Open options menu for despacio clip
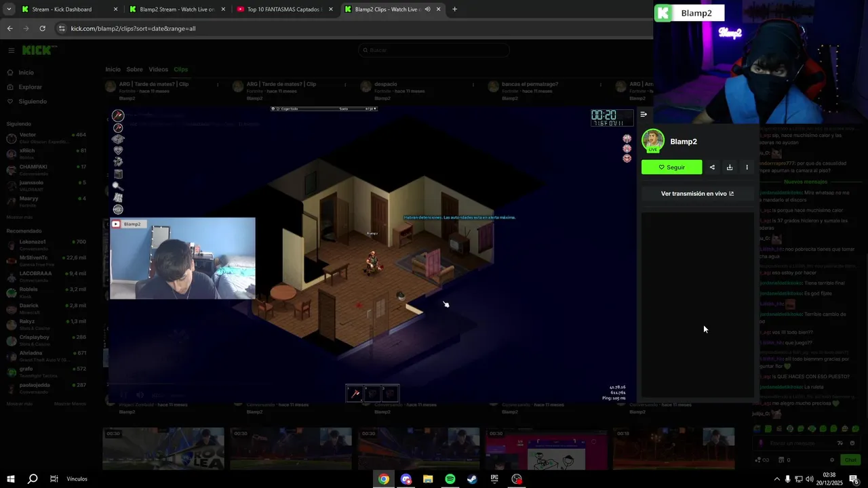The height and width of the screenshot is (488, 868). (473, 85)
